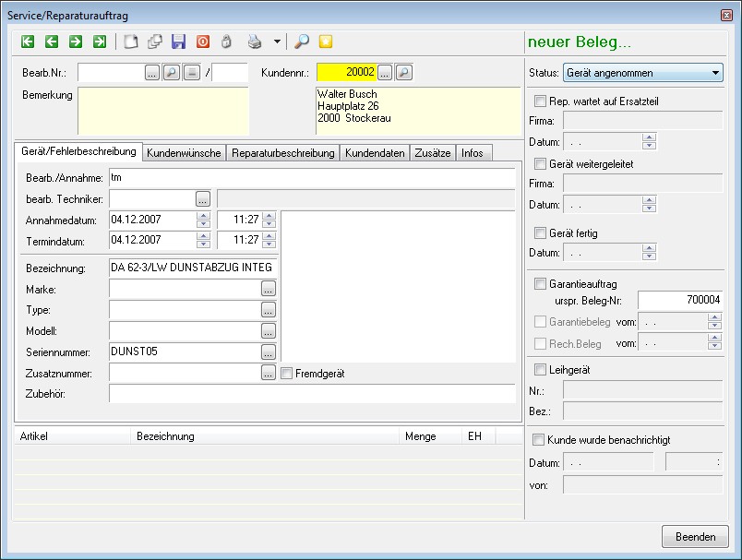Click Datum spinner under Gerät fertig
Screen dimensions: 742x560
[650, 253]
